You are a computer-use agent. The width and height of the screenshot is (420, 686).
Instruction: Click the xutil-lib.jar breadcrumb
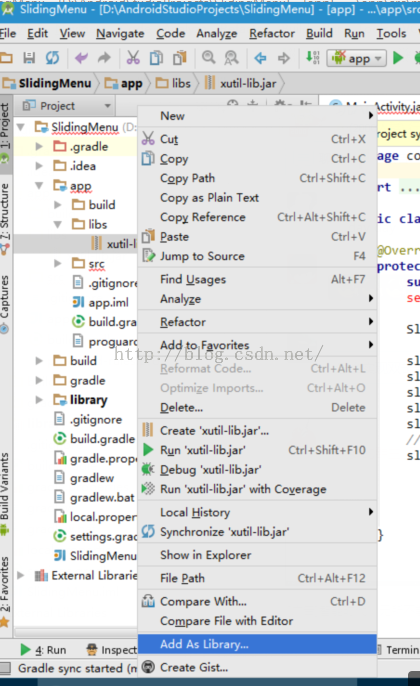[241, 83]
